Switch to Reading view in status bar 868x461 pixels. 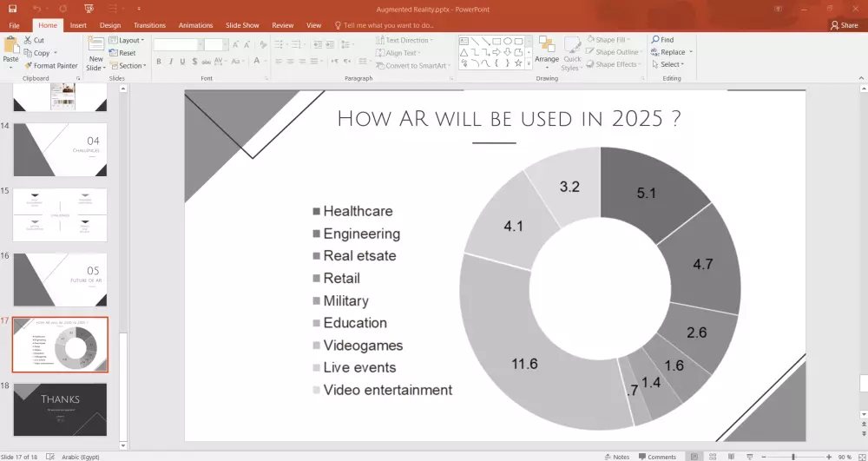point(731,457)
